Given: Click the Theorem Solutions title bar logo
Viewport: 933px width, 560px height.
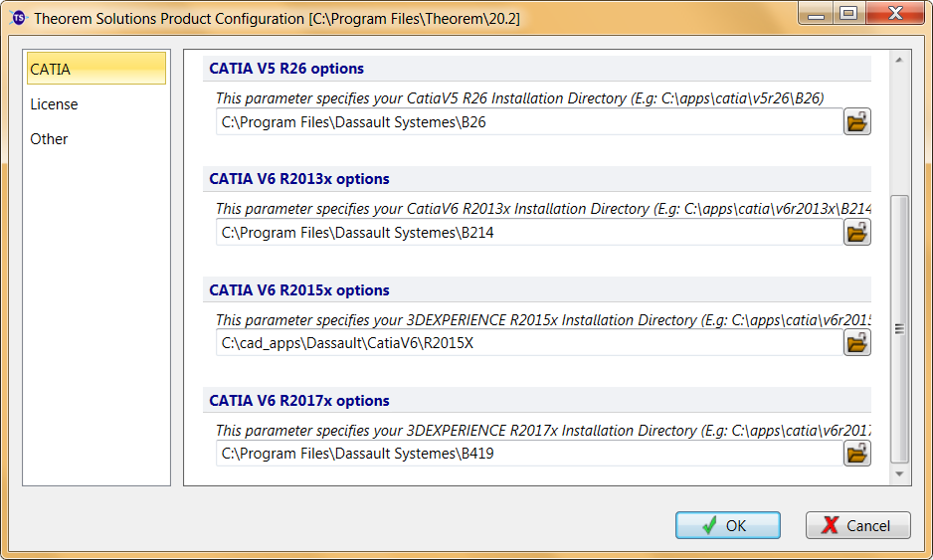Looking at the screenshot, I should [x=19, y=18].
